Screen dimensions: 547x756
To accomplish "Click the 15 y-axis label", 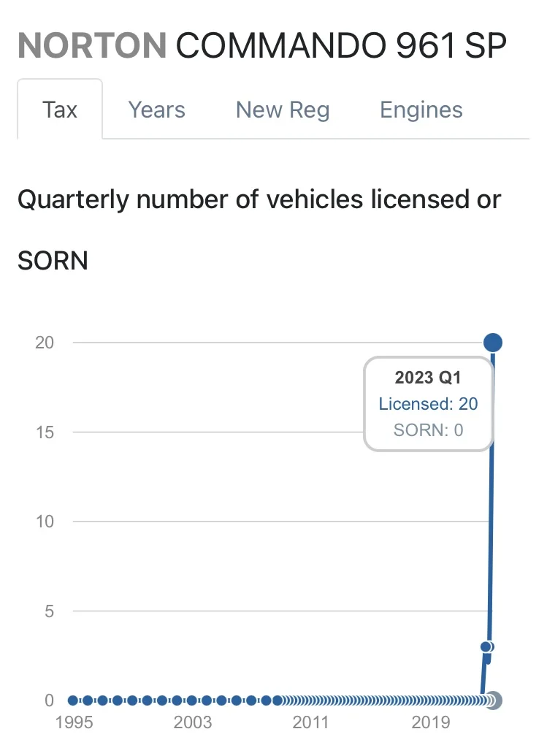I will tap(45, 432).
